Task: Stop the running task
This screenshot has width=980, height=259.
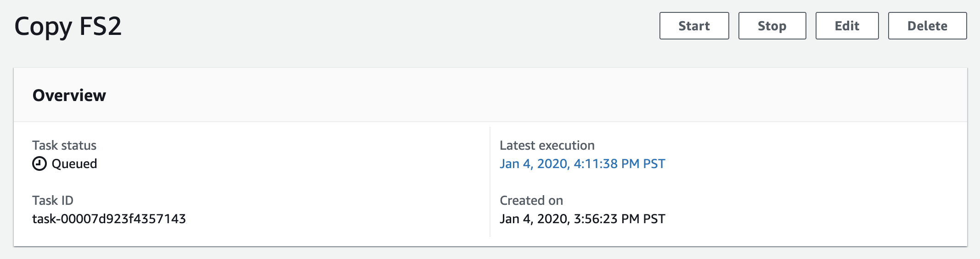Action: point(772,26)
